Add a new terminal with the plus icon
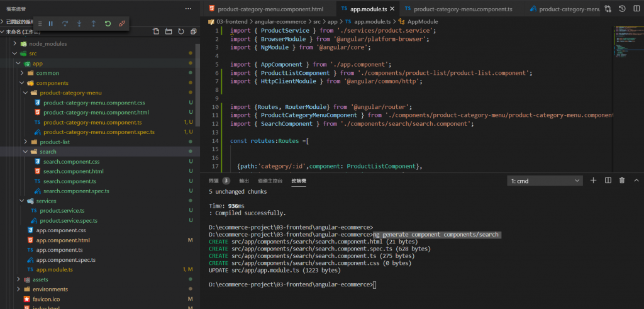This screenshot has width=644, height=309. point(593,181)
